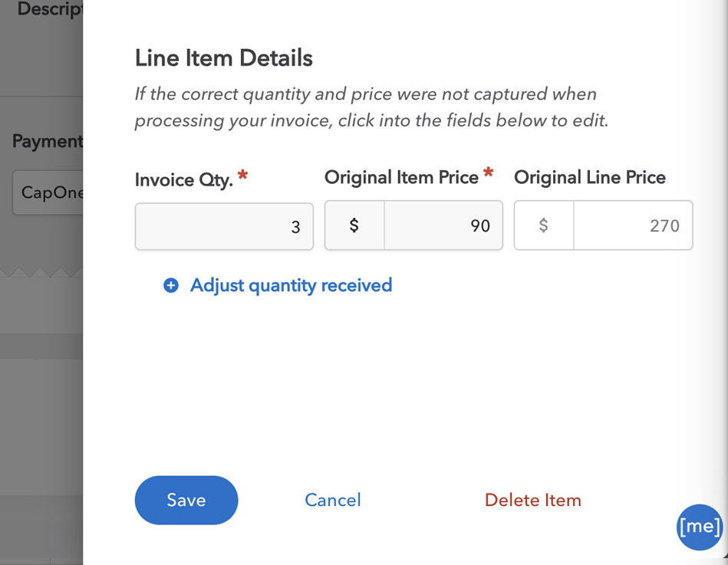Click the Line Item Details heading

click(x=224, y=58)
